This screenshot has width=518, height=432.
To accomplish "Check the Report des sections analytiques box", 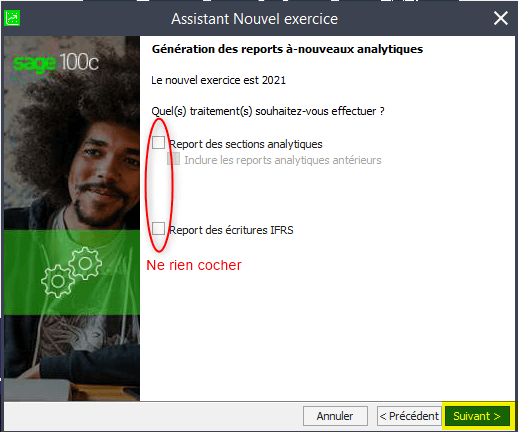I will pyautogui.click(x=158, y=143).
